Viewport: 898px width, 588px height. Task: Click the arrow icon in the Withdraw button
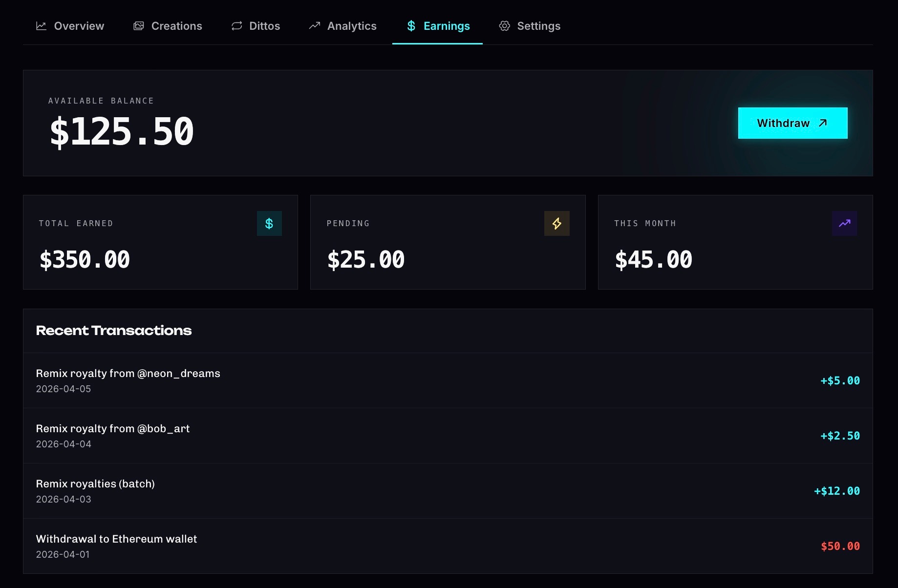pyautogui.click(x=823, y=123)
